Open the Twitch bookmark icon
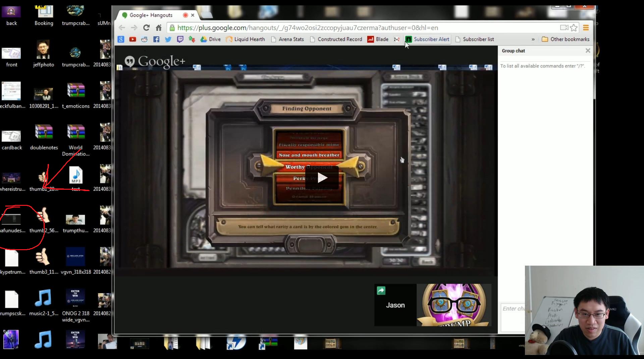Viewport: 644px width, 359px height. click(x=180, y=39)
